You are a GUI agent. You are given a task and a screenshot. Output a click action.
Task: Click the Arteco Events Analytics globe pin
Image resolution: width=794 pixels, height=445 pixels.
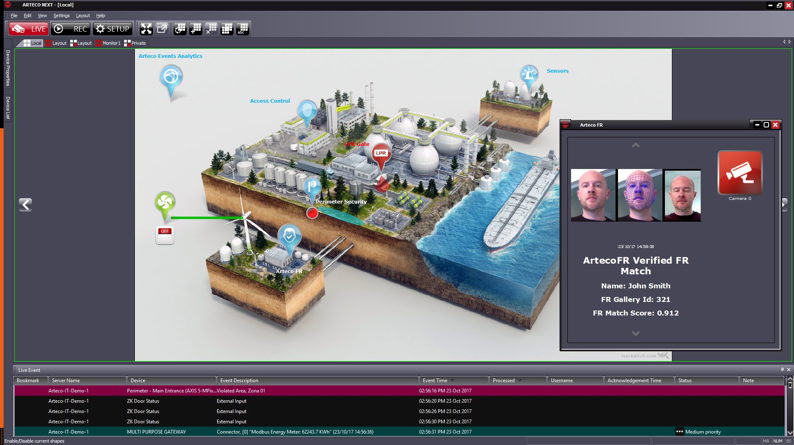pos(171,81)
